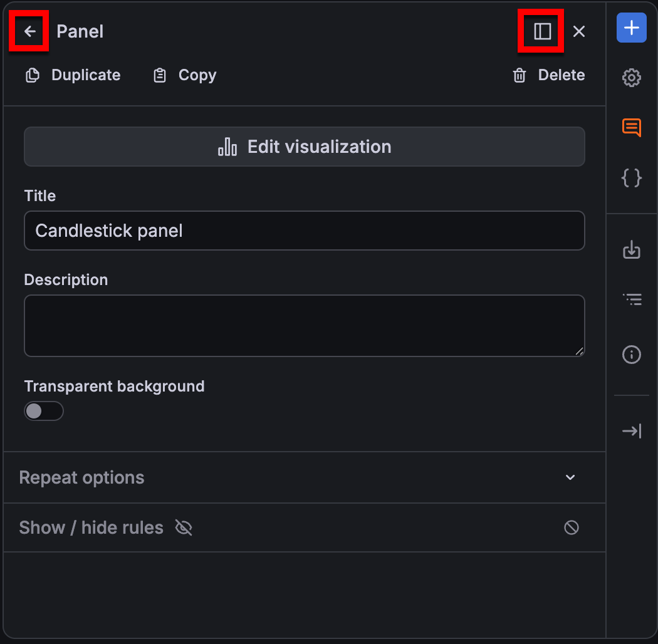
Task: Click the sidebar dock layout icon
Action: tap(542, 31)
